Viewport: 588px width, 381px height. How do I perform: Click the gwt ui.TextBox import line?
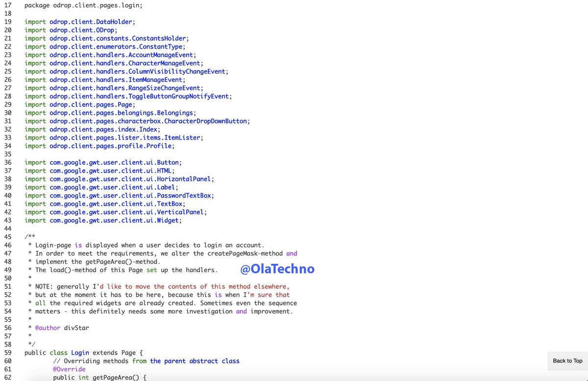[x=105, y=204]
